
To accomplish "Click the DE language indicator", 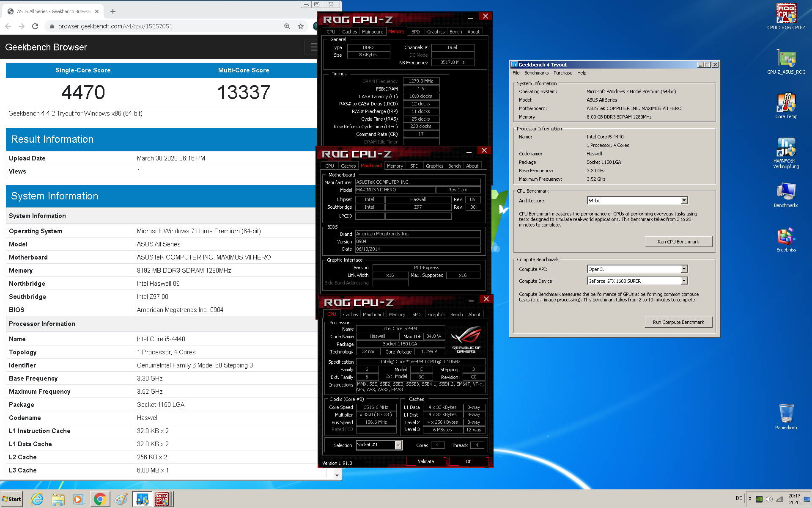I will tap(739, 498).
